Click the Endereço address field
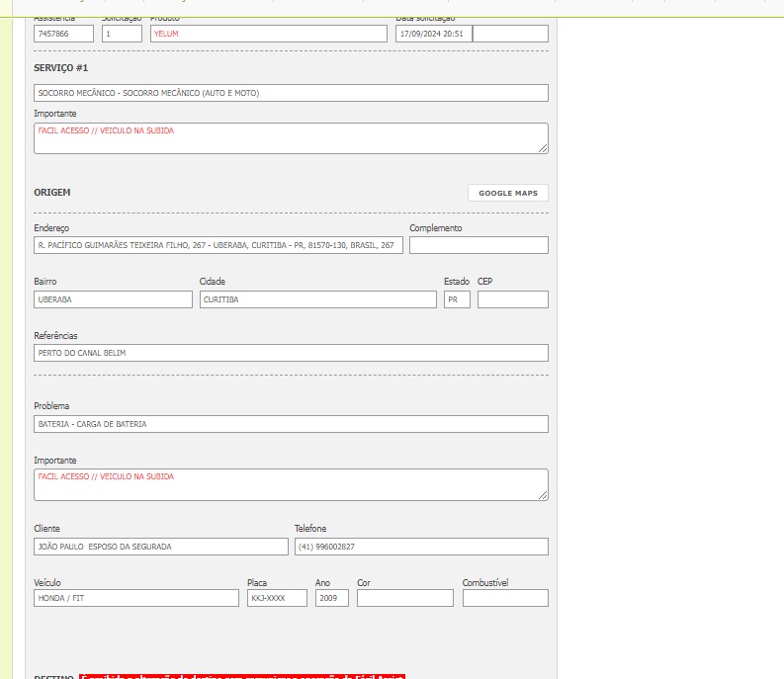This screenshot has width=784, height=679. (x=218, y=245)
